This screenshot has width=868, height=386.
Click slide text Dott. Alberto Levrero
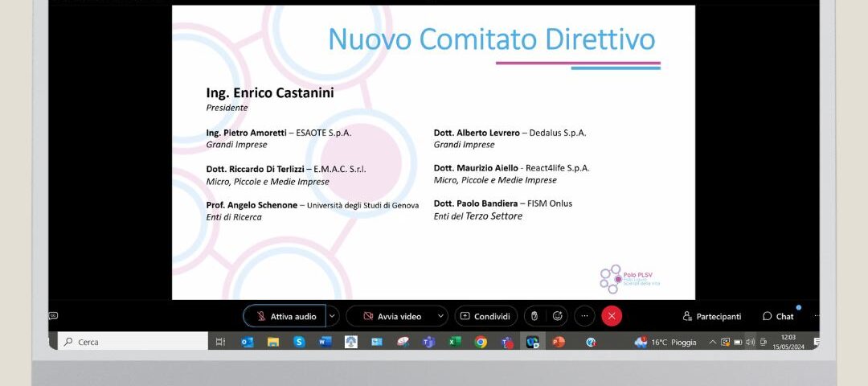tap(477, 133)
